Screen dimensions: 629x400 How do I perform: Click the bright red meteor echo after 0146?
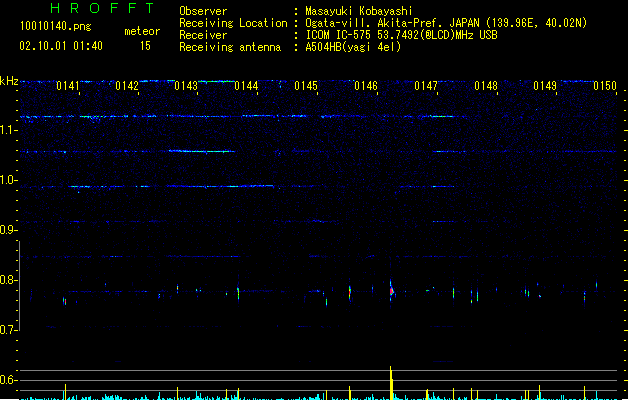[392, 290]
